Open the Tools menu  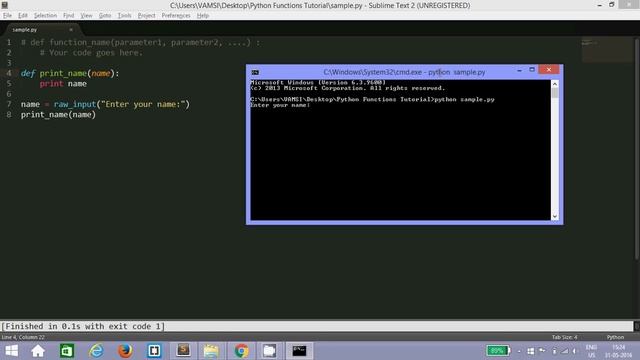click(124, 16)
